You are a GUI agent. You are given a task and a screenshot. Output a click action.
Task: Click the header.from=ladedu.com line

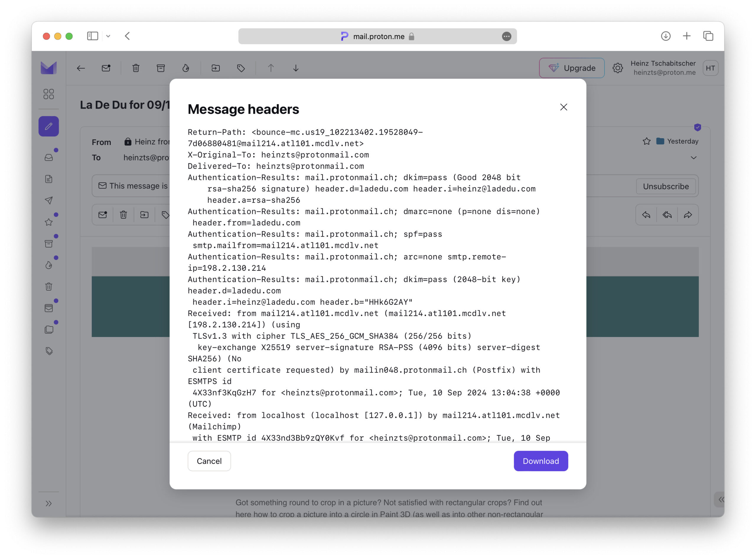246,223
